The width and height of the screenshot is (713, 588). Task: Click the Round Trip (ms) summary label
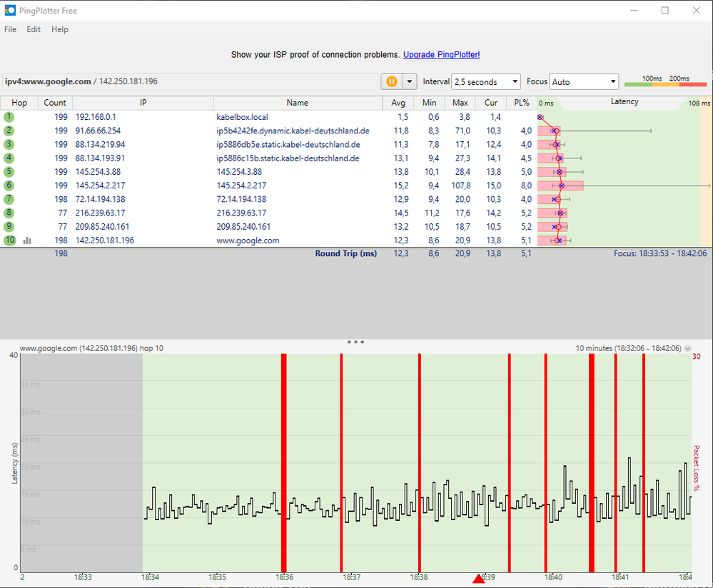(x=346, y=253)
